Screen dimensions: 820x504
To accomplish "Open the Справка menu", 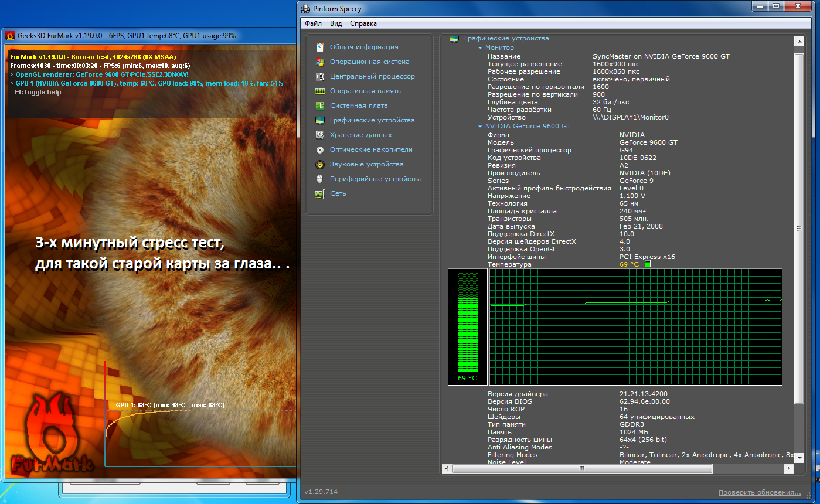I will (363, 23).
